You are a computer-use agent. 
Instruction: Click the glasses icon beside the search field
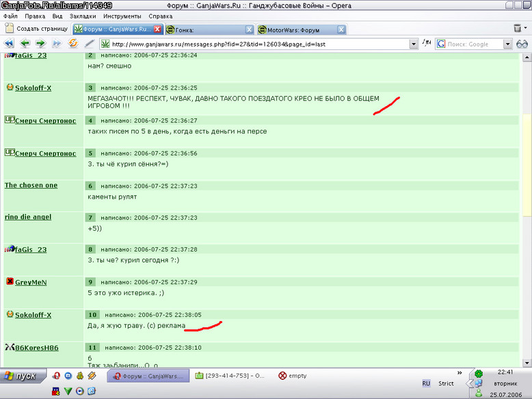pyautogui.click(x=522, y=44)
